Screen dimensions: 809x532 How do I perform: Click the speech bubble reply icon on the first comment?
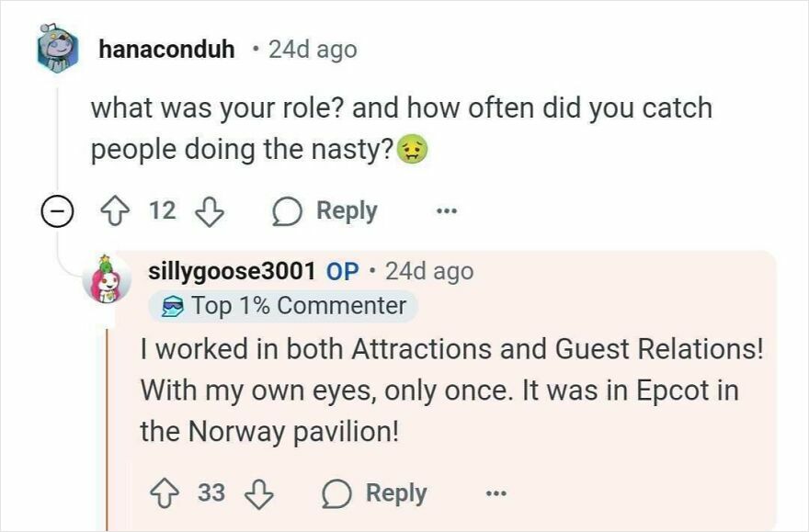click(286, 210)
